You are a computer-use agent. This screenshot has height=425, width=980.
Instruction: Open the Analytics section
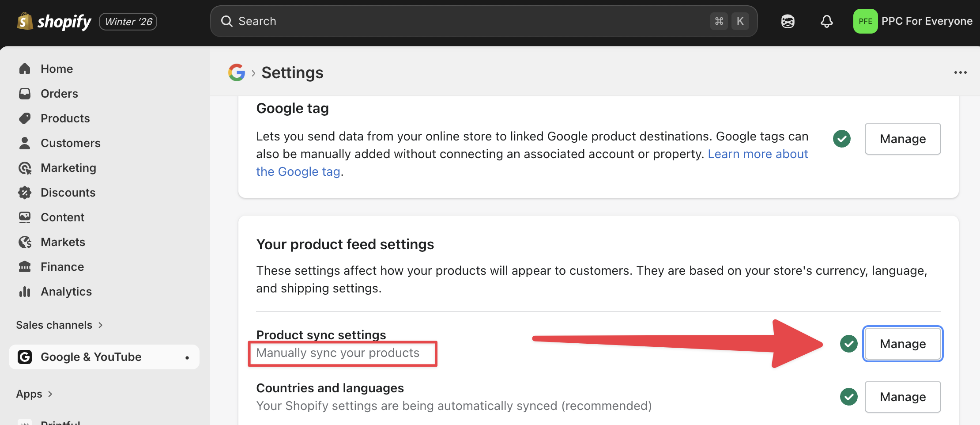coord(66,292)
